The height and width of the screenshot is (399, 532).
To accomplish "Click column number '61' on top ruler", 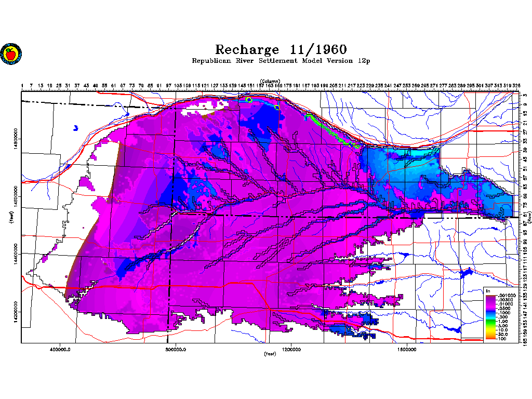I will coord(114,86).
